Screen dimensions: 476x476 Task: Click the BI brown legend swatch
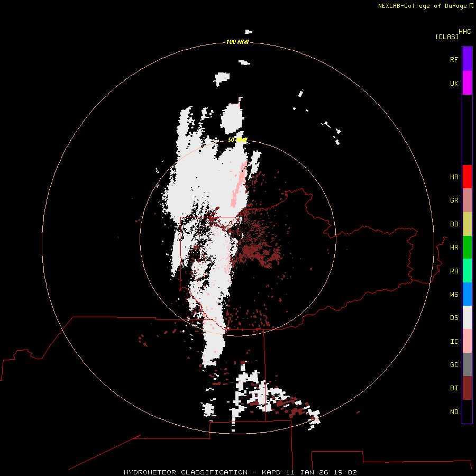pyautogui.click(x=467, y=388)
